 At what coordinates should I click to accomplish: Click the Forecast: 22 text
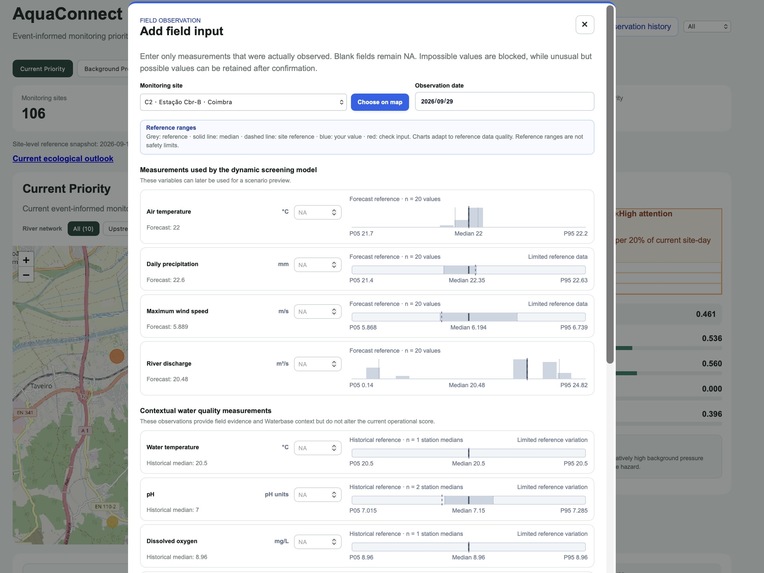tap(163, 228)
